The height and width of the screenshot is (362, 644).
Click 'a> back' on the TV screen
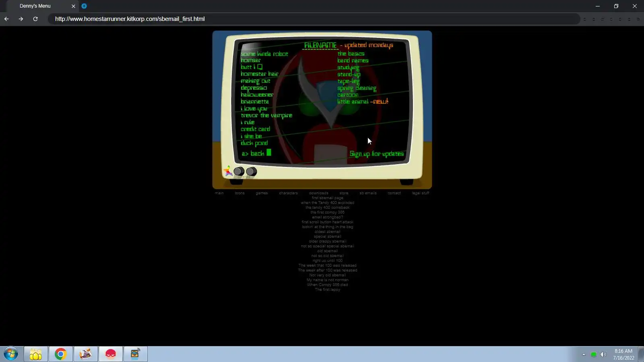256,153
